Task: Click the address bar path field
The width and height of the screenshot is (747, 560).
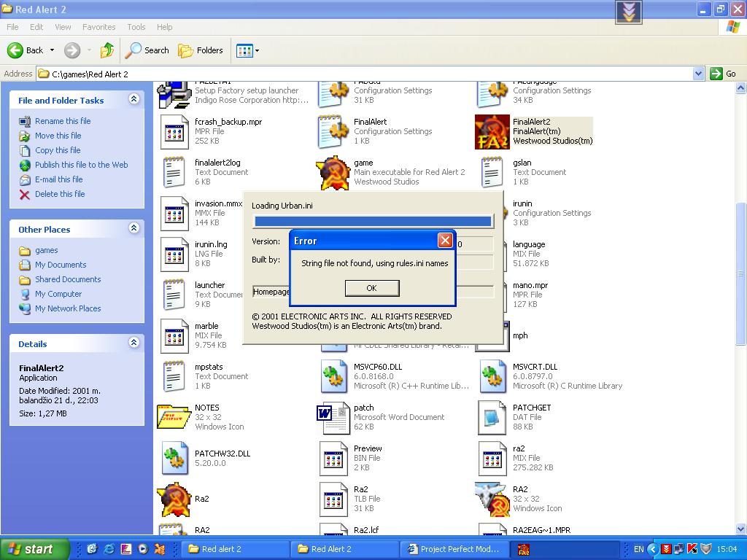Action: click(365, 74)
